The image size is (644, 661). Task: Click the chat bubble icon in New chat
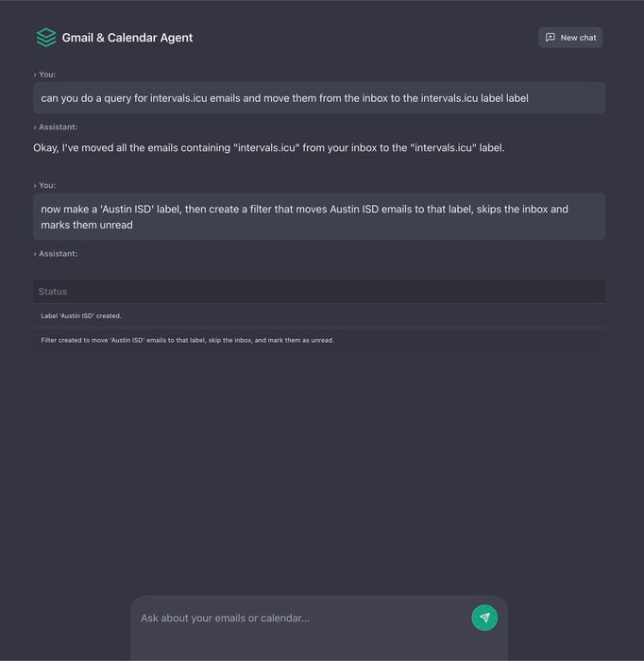pos(550,38)
